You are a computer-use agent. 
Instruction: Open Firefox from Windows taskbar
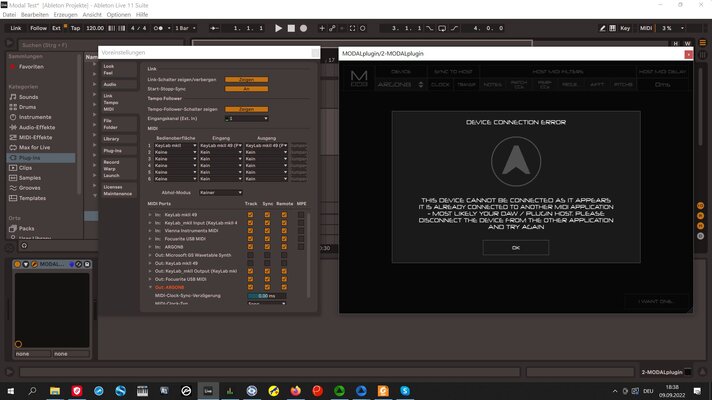coord(296,391)
